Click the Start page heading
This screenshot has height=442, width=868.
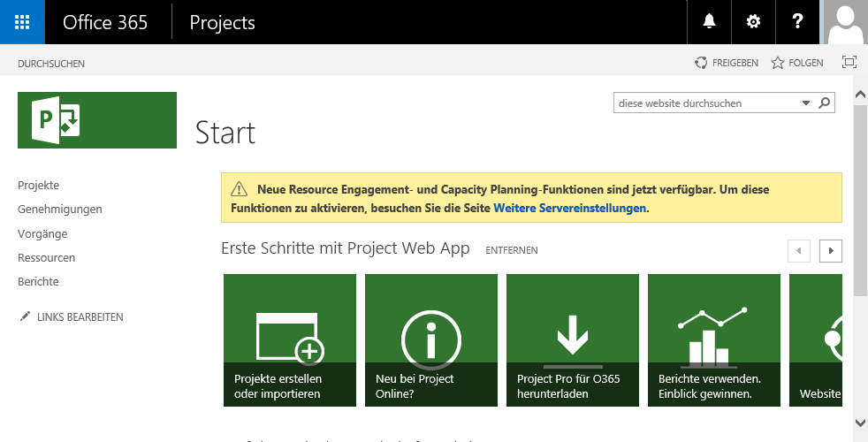click(x=225, y=133)
